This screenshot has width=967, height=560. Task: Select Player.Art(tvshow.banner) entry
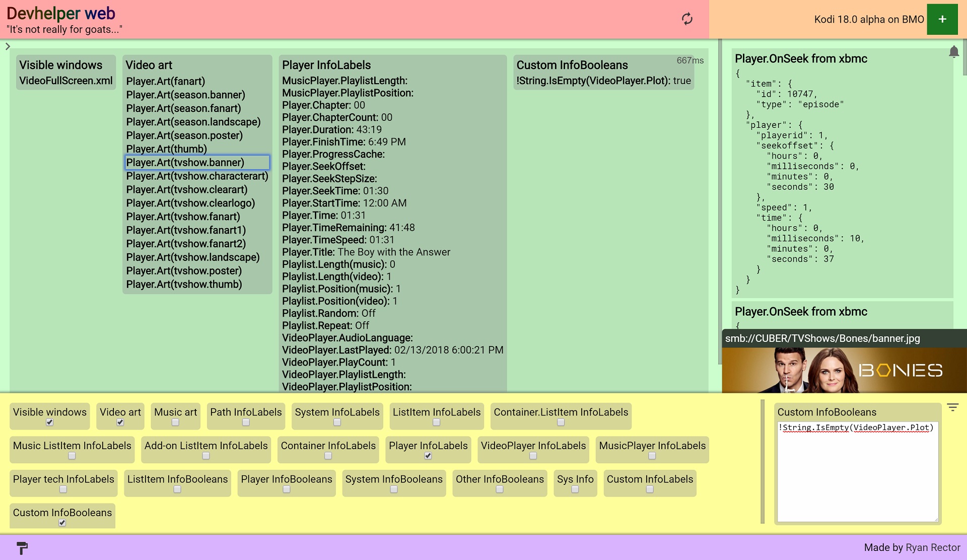tap(185, 163)
